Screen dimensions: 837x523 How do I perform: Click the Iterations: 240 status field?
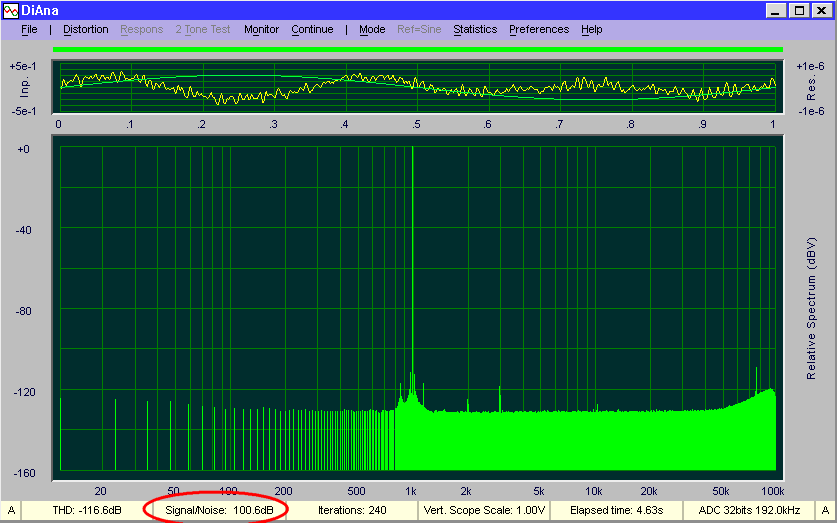pos(352,510)
